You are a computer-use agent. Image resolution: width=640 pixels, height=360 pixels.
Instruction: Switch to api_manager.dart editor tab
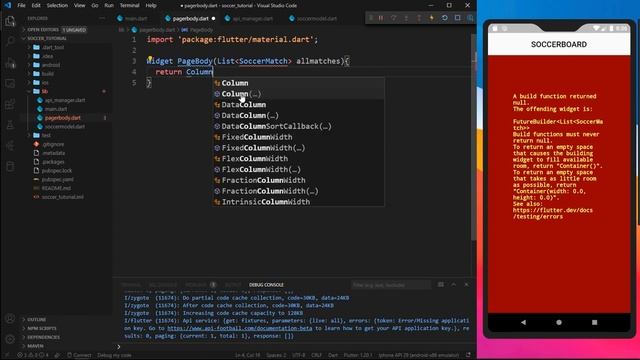click(249, 18)
